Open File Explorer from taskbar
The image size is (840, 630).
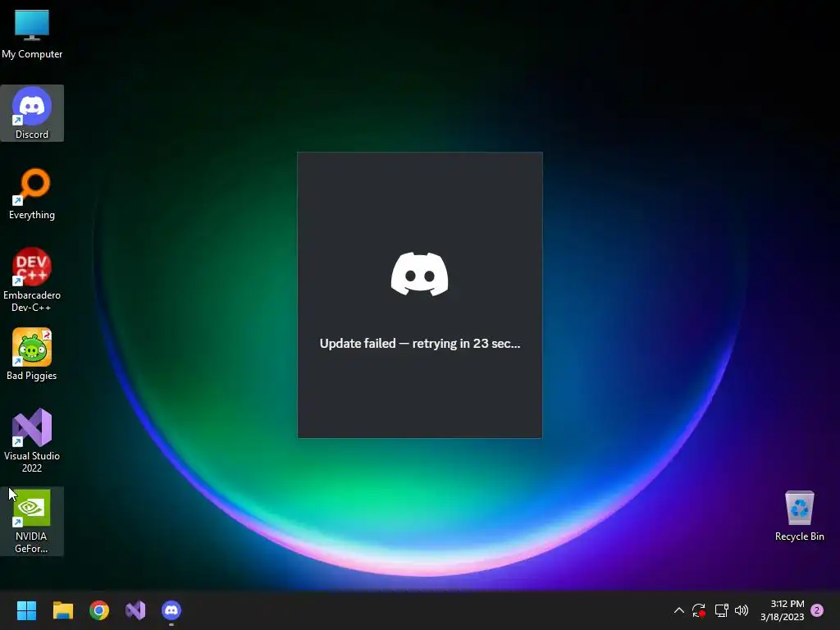tap(62, 610)
